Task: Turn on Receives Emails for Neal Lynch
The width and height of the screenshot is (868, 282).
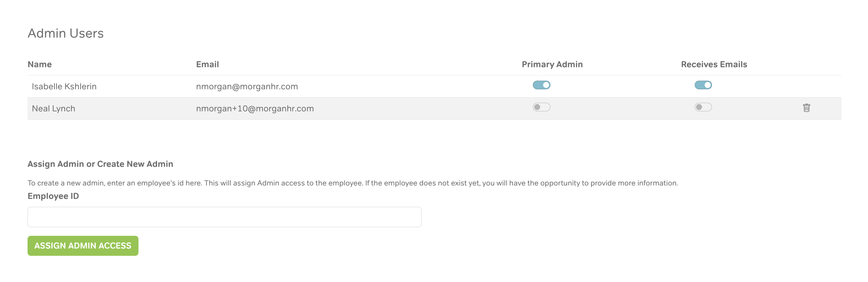Action: [x=703, y=107]
